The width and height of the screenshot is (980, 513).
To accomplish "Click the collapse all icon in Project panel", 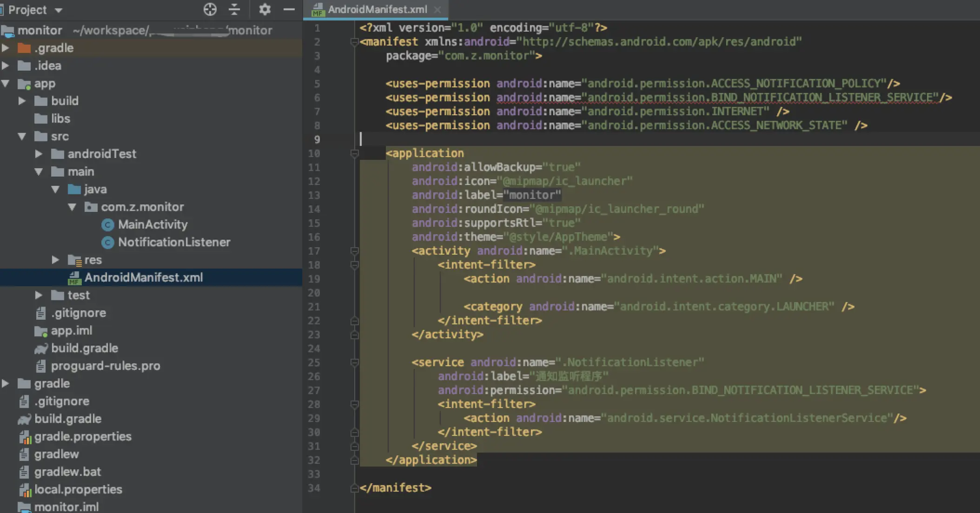I will click(234, 9).
